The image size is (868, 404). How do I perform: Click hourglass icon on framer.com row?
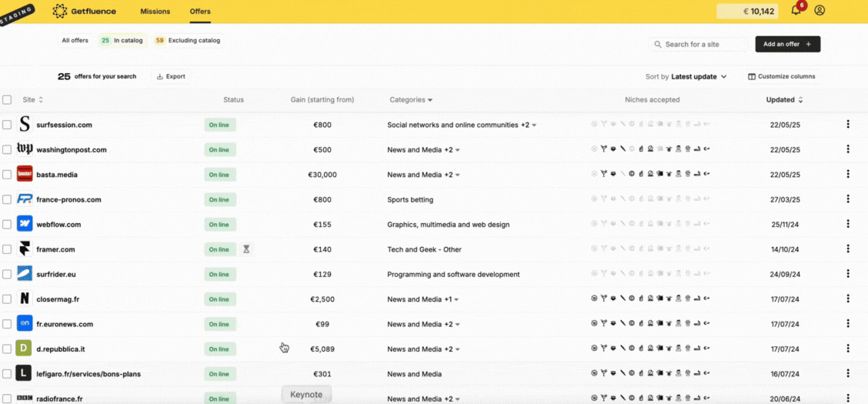(x=246, y=249)
